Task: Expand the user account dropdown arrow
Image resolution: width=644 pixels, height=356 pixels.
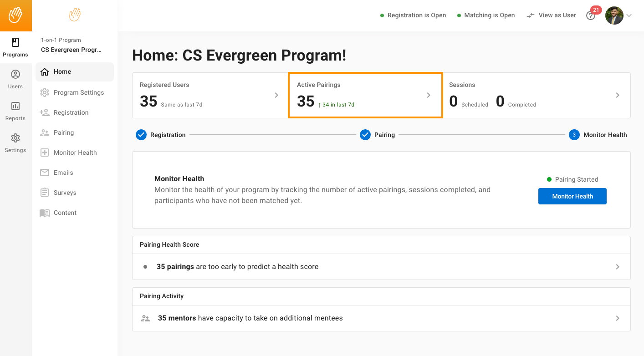Action: click(x=629, y=15)
